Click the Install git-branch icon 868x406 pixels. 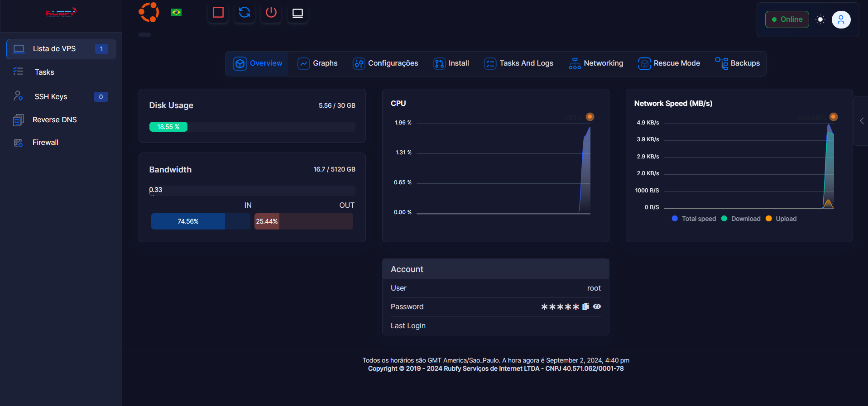coord(439,64)
